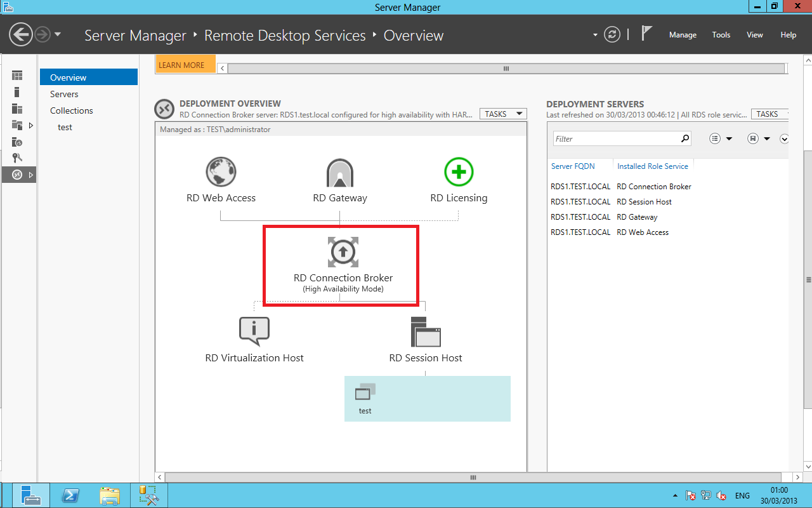Open the View menu
Image resolution: width=812 pixels, height=508 pixels.
click(755, 35)
